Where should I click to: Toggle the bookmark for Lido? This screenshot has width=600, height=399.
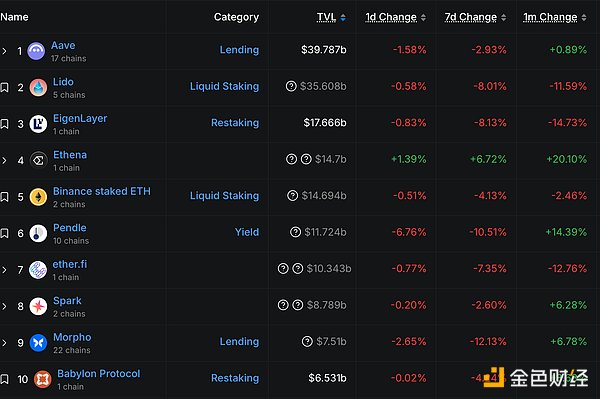tap(4, 88)
